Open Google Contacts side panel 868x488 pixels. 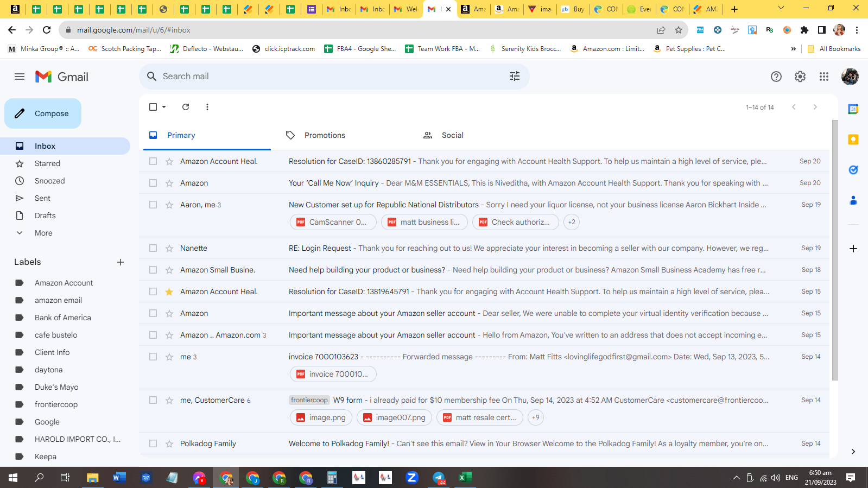pyautogui.click(x=853, y=200)
